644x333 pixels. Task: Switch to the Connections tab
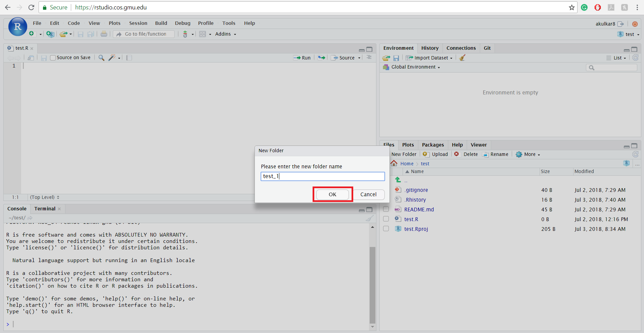(x=461, y=48)
